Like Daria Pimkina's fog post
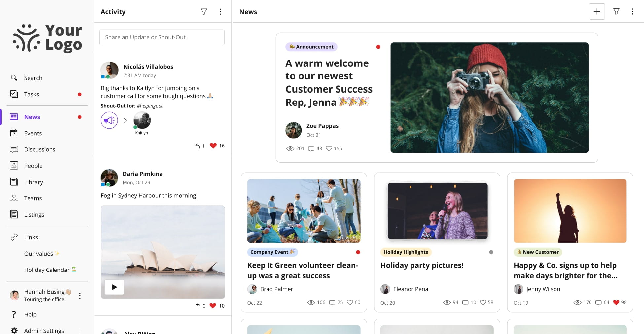Image resolution: width=644 pixels, height=334 pixels. coord(213,305)
